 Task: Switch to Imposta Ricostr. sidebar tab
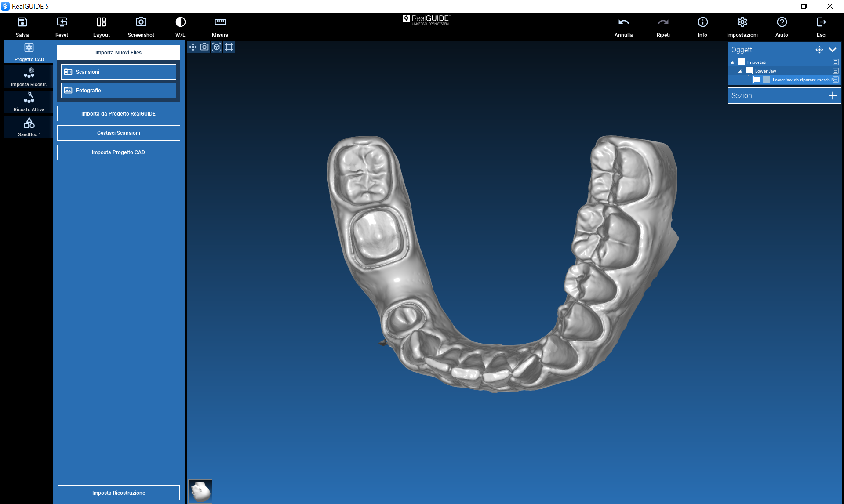29,77
